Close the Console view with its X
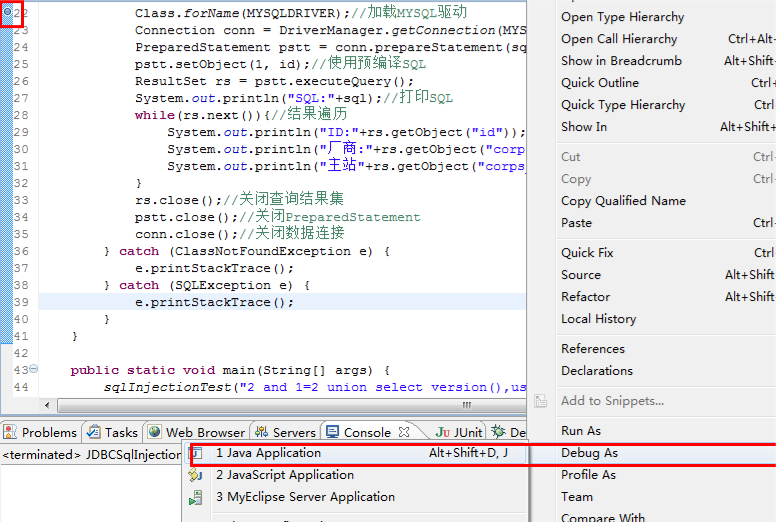 click(404, 432)
